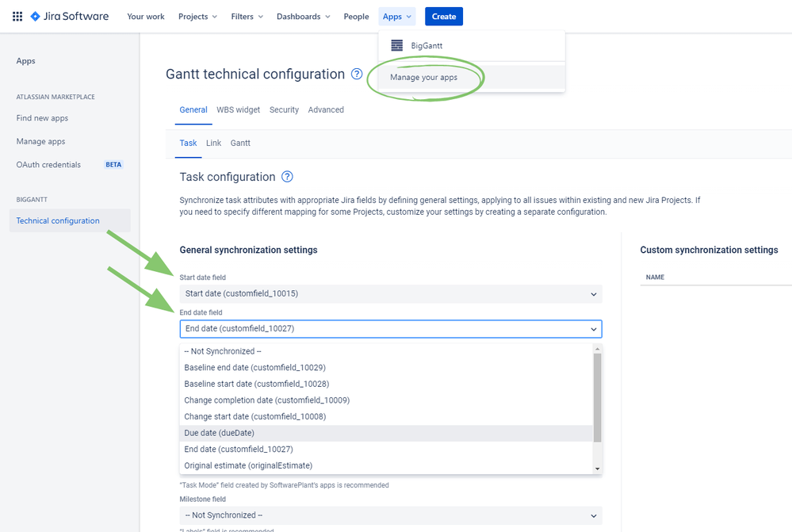Click the dropdown list scrollbar thumb

[598, 397]
